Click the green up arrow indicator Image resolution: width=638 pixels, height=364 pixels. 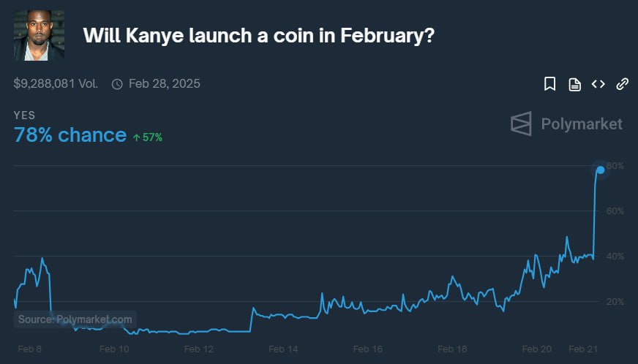[x=135, y=137]
